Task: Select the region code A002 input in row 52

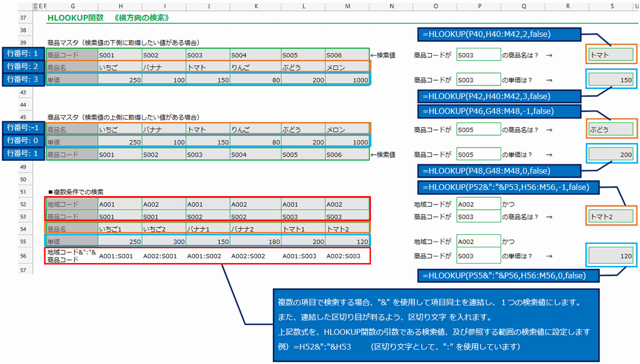Action: point(478,204)
